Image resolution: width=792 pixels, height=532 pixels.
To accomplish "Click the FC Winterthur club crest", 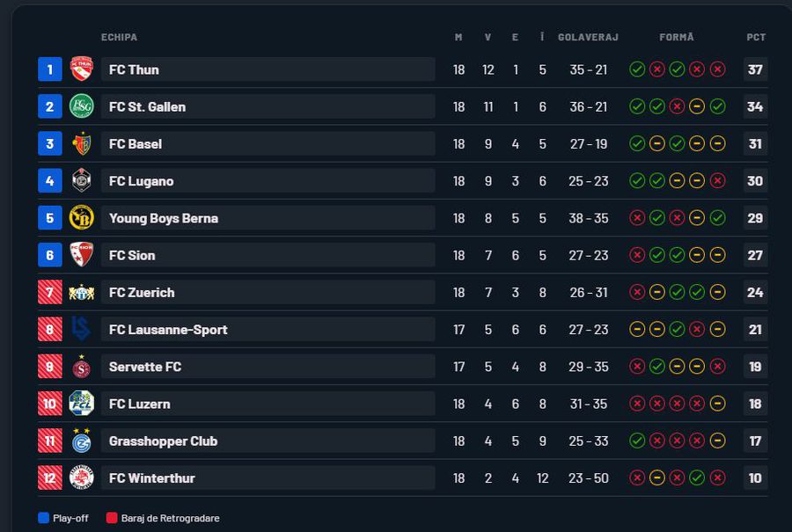I will click(81, 478).
